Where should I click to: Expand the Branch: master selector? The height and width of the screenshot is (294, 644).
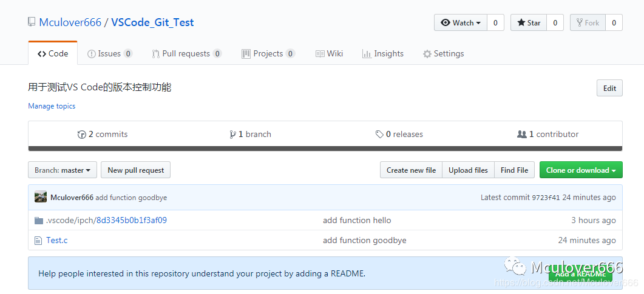coord(63,170)
